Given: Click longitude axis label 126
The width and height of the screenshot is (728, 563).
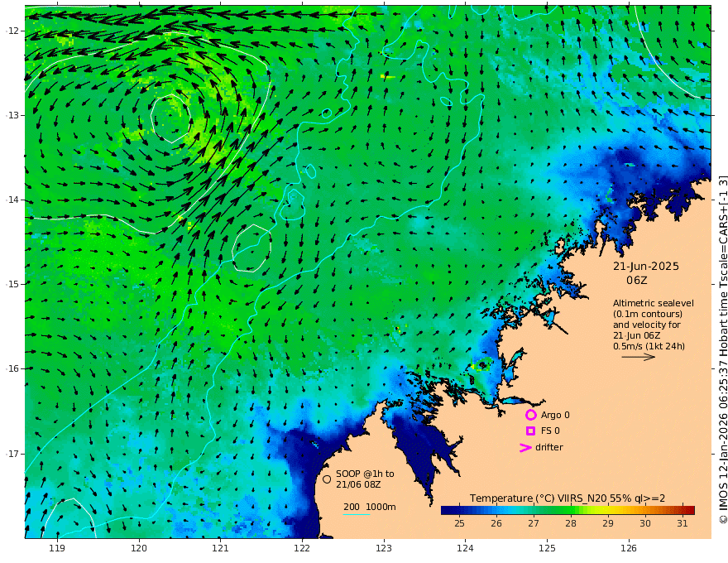Looking at the screenshot, I should pyautogui.click(x=629, y=548).
